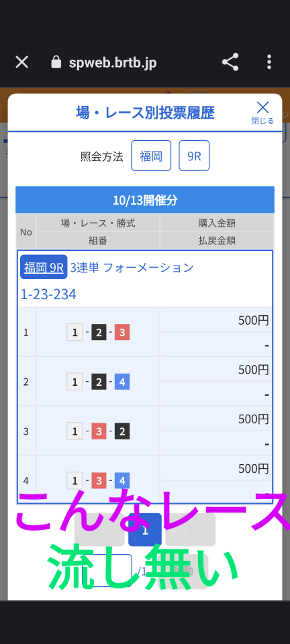The height and width of the screenshot is (644, 290).
Task: Click the page number input box
Action: click(x=107, y=570)
